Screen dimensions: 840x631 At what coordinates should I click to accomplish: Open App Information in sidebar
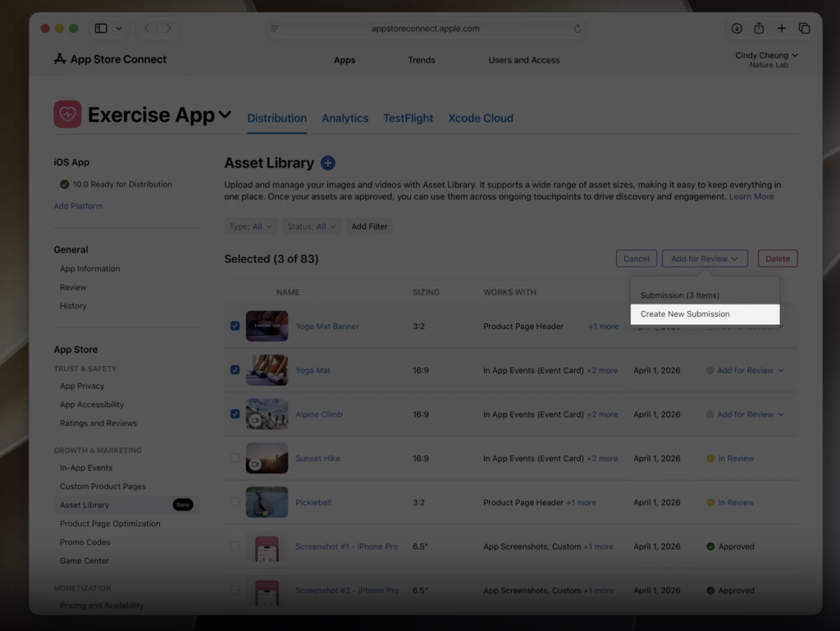(90, 268)
